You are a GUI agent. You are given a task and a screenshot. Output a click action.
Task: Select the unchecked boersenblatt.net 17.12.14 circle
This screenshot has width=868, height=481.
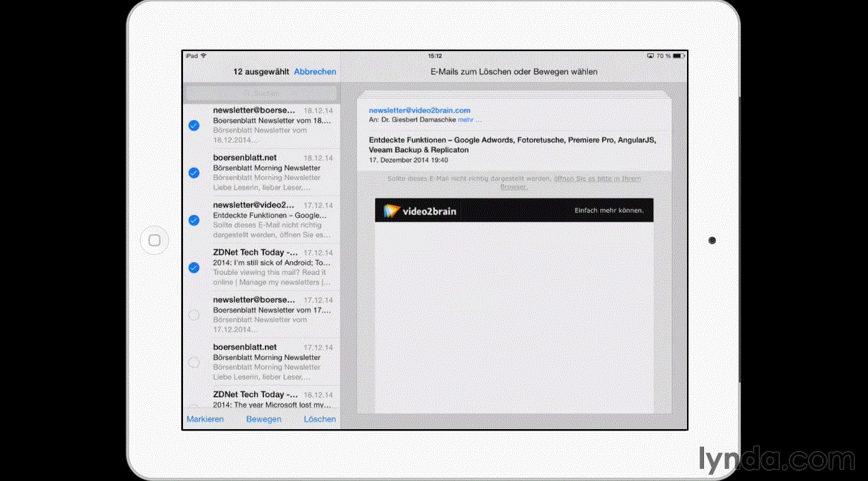193,362
